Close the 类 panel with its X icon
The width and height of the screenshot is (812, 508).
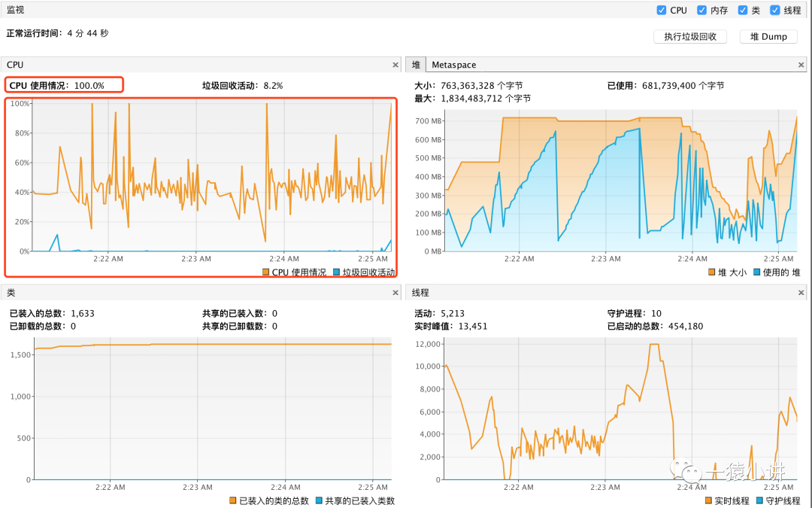coord(395,293)
